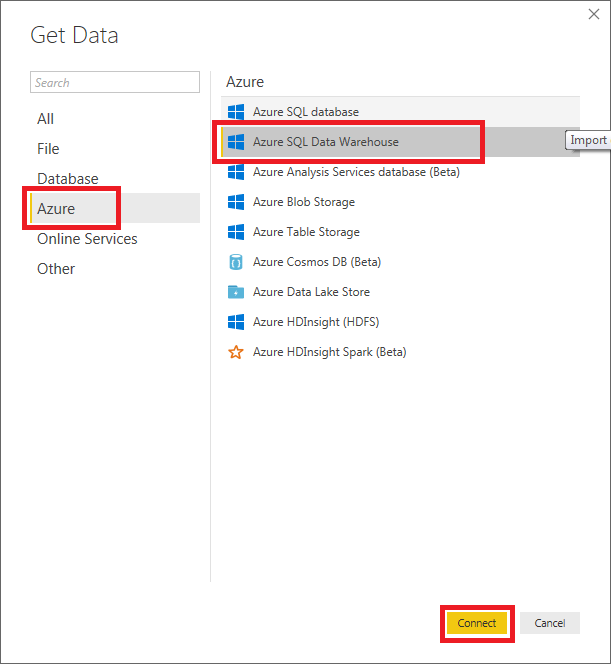Select Azure HDInsight (HDFS) text
This screenshot has width=611, height=664.
(316, 322)
